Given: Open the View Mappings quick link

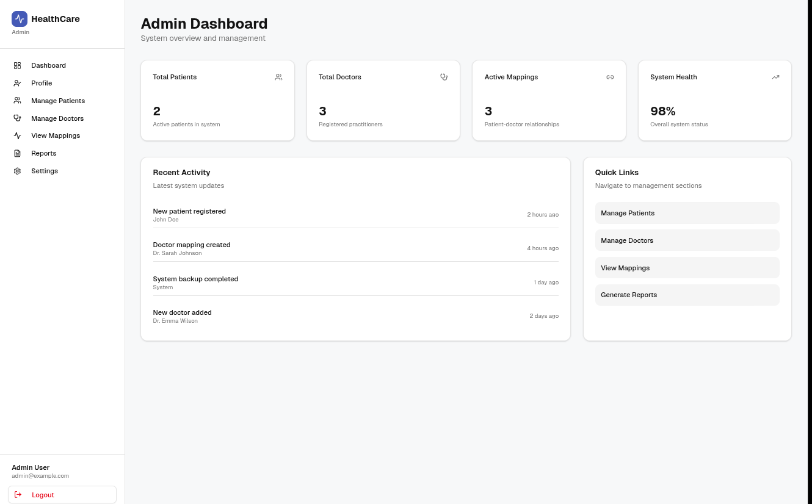Looking at the screenshot, I should point(687,267).
